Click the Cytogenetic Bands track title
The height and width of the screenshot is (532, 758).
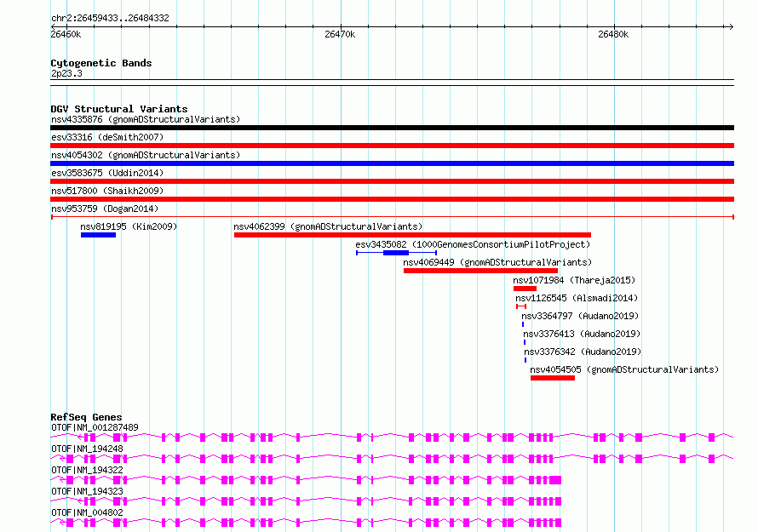(x=101, y=63)
